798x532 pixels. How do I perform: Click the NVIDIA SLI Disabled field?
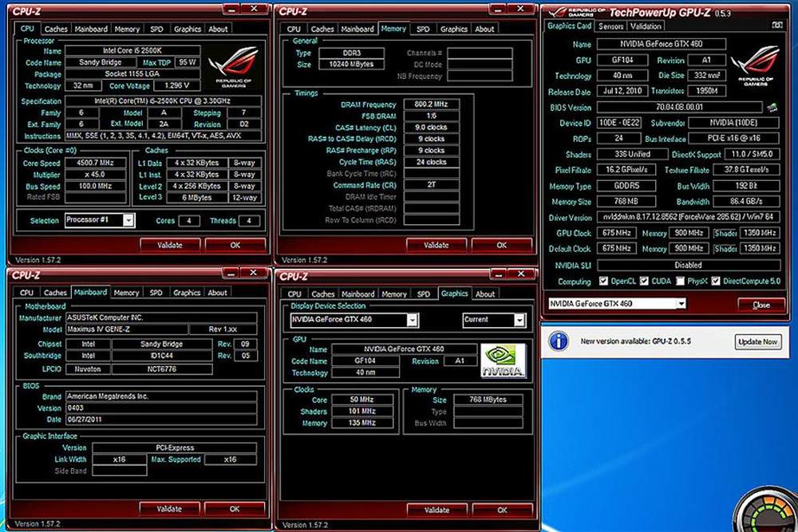[x=689, y=265]
